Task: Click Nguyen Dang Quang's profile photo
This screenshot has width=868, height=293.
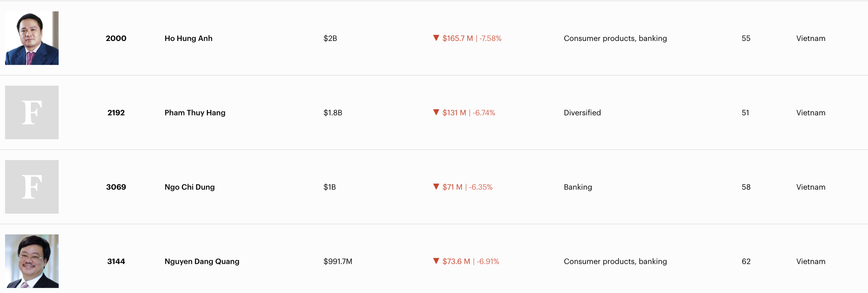Action: (32, 261)
